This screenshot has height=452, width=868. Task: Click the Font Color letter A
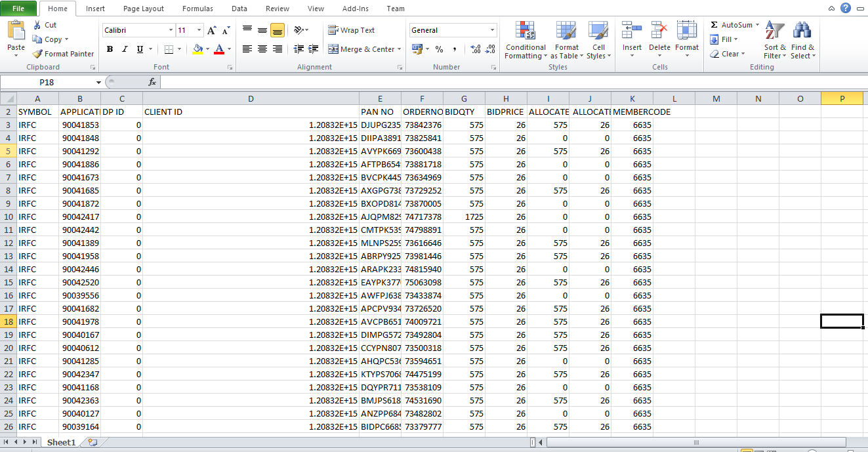pos(219,49)
